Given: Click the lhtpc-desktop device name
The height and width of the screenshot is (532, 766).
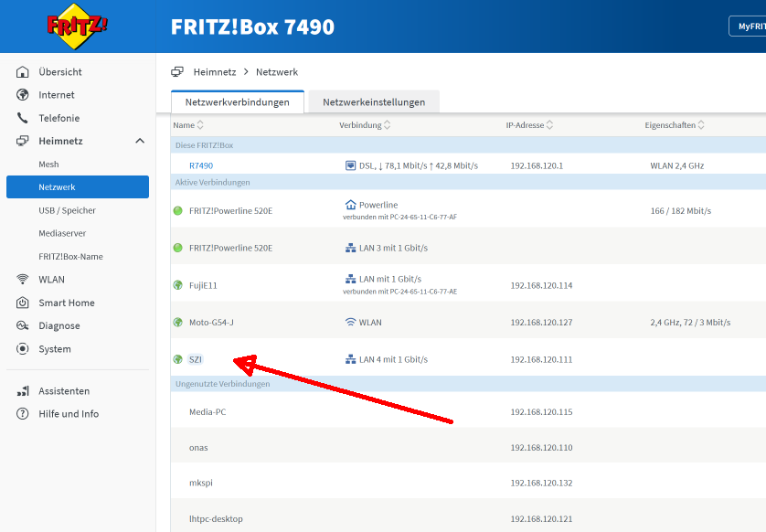Looking at the screenshot, I should (x=216, y=519).
